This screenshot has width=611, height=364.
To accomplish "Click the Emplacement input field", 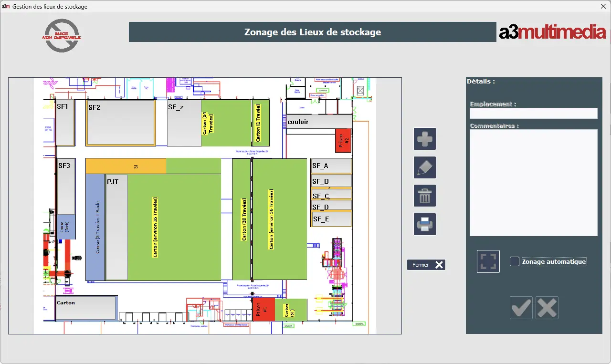I will (x=534, y=113).
